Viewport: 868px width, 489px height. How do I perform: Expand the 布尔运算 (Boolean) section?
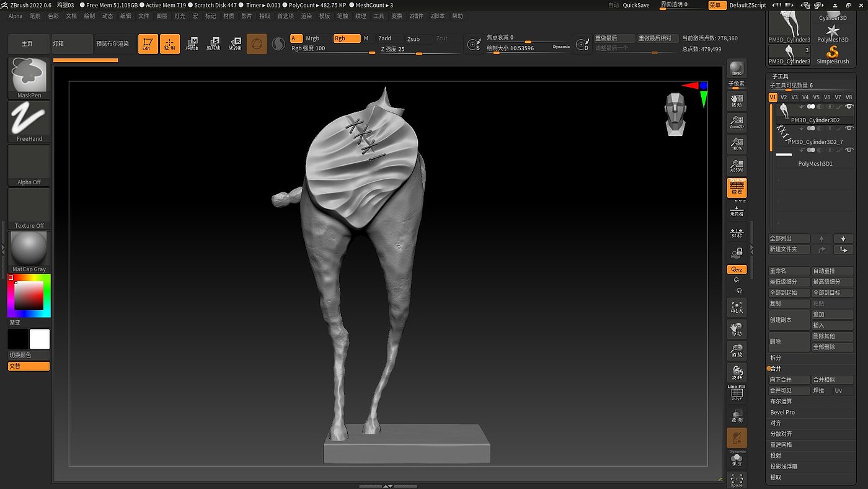[x=781, y=402]
